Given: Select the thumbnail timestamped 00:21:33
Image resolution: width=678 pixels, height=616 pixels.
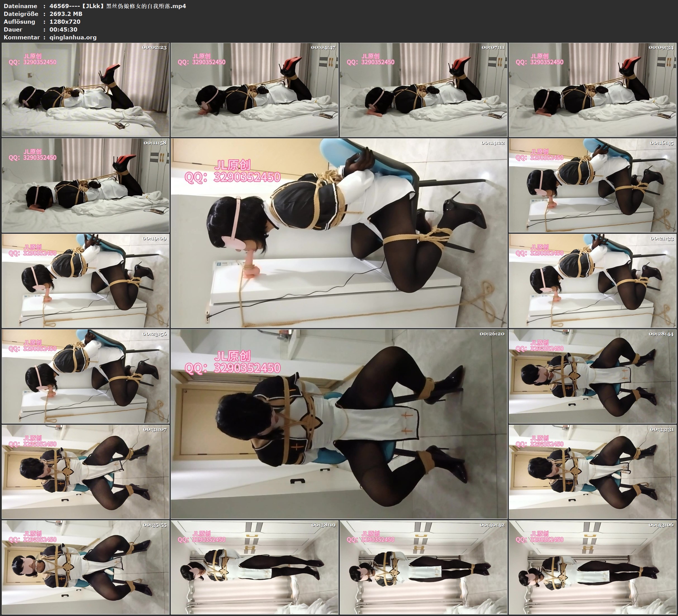Looking at the screenshot, I should [x=593, y=281].
